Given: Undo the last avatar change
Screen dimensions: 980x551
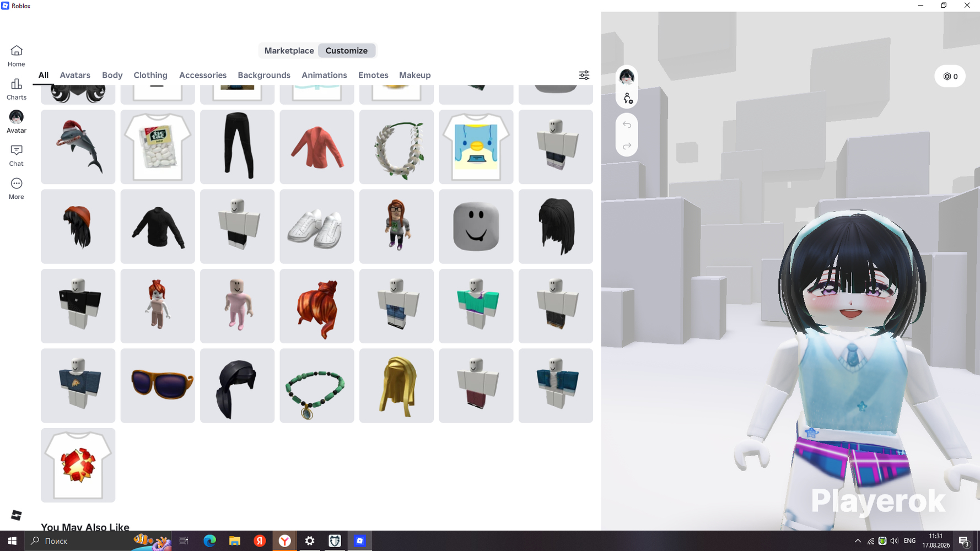Looking at the screenshot, I should [627, 125].
